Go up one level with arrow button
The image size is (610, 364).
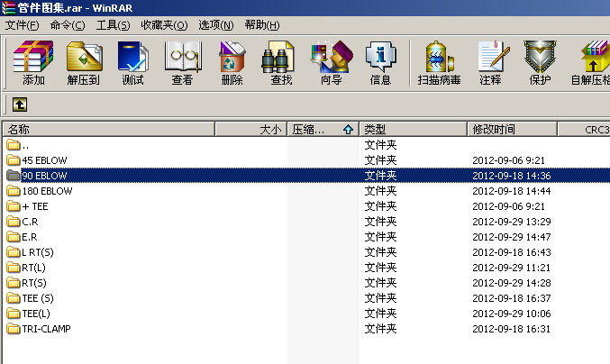[x=20, y=105]
